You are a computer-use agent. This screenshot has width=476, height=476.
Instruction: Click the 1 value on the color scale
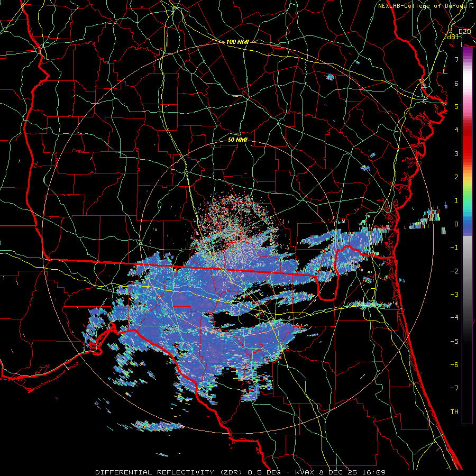point(456,200)
